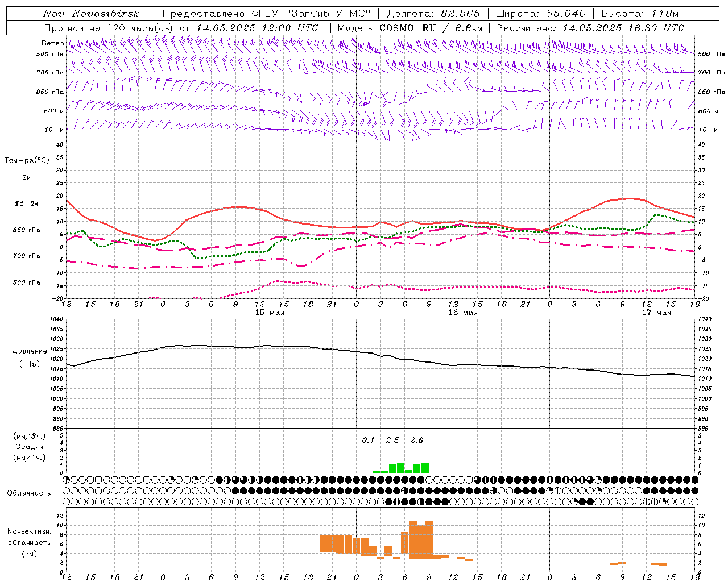The width and height of the screenshot is (728, 582).
Task: Click the left temperature axis '40' value
Action: [59, 144]
